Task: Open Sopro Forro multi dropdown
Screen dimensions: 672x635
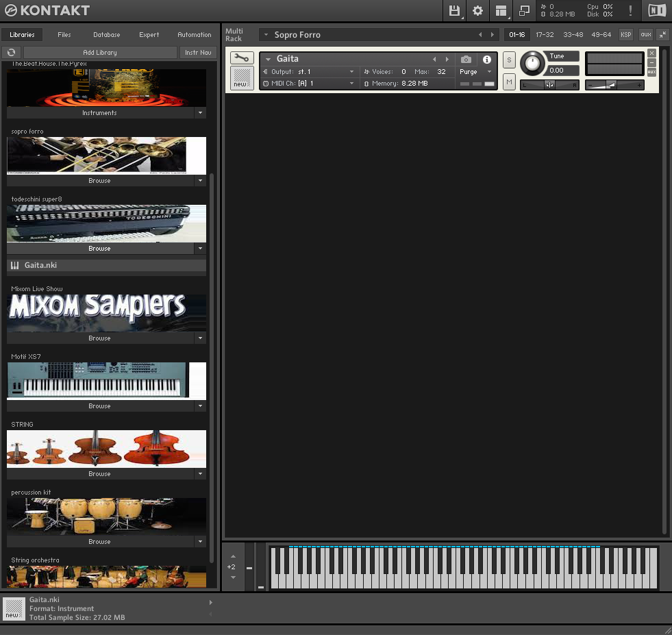Action: click(x=266, y=35)
